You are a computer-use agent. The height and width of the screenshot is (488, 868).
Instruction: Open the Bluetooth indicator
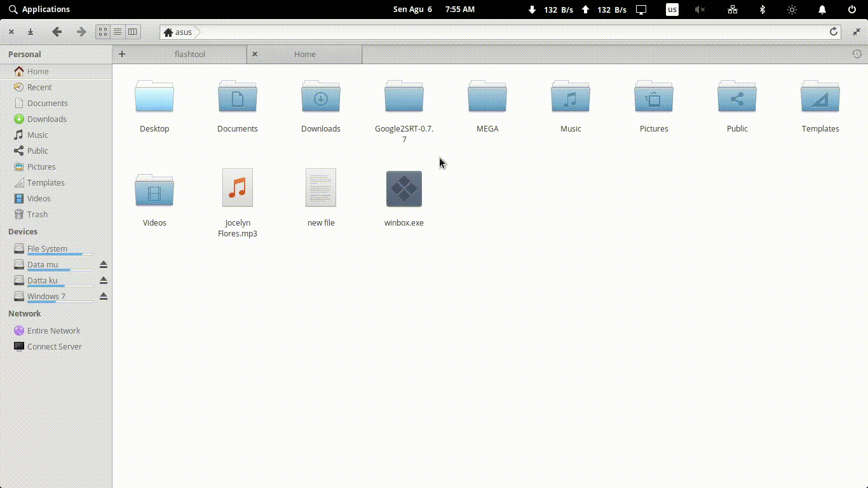click(x=763, y=9)
